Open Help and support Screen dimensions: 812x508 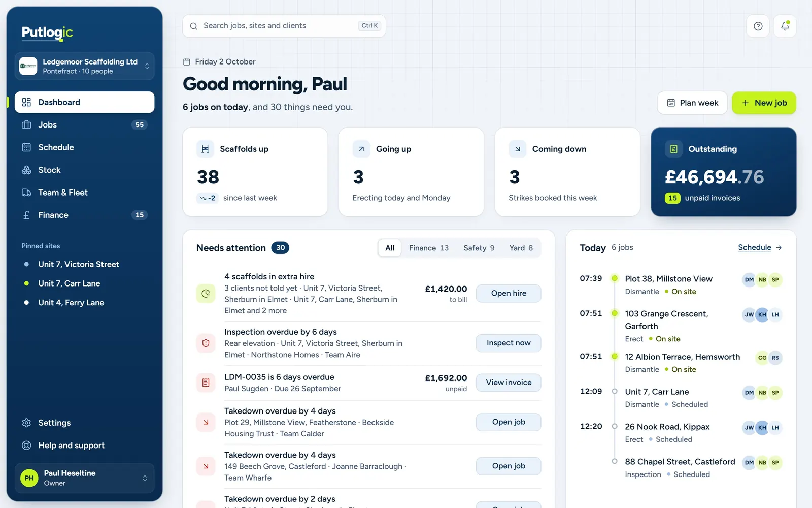(x=84, y=446)
